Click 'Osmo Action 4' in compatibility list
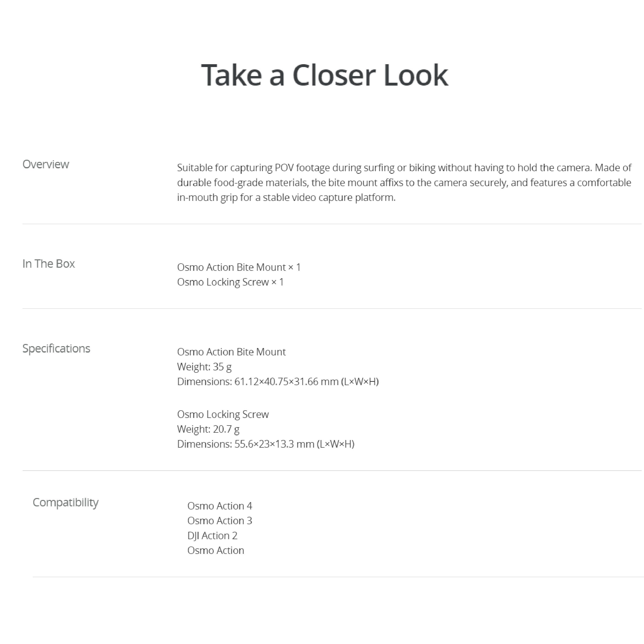Viewport: 644px width, 644px height. tap(220, 506)
